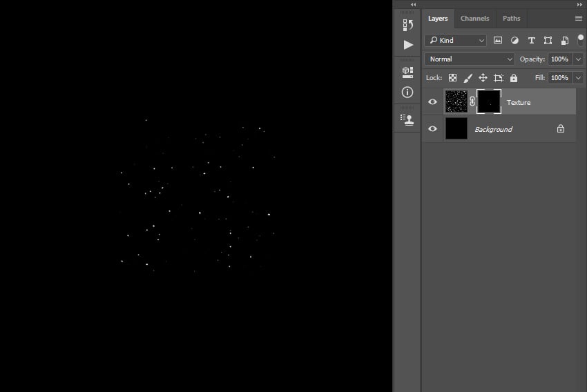Click the Fill 100% value field
The image size is (587, 392).
click(x=559, y=78)
